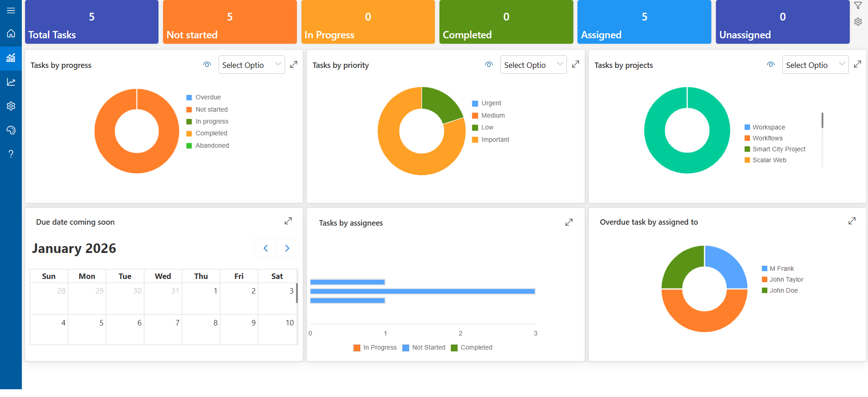Toggle the Not started progress legend item
Screen dimensions: 868x397
coord(207,109)
